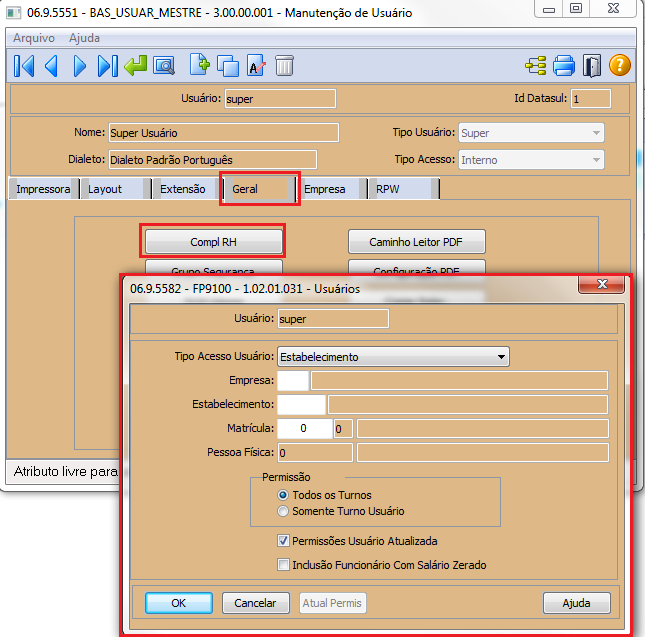Switch to the Geral tab
The height and width of the screenshot is (637, 645).
coord(259,189)
